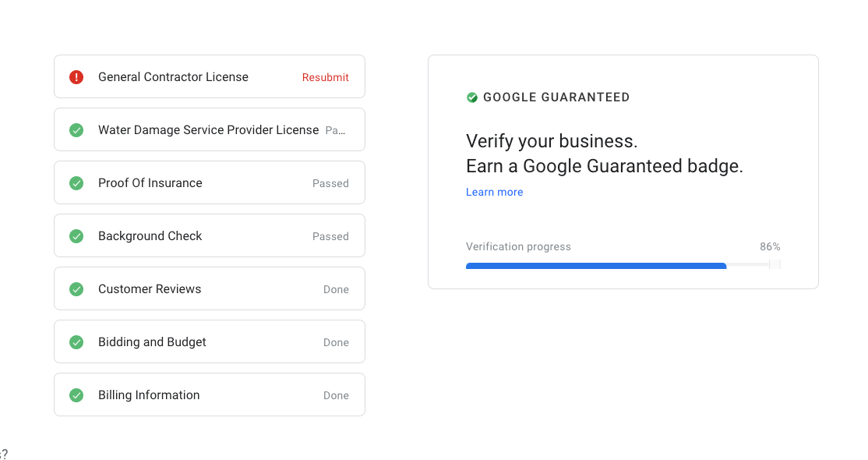Open the Water Damage Service Provider License item
The width and height of the screenshot is (868, 460).
210,129
